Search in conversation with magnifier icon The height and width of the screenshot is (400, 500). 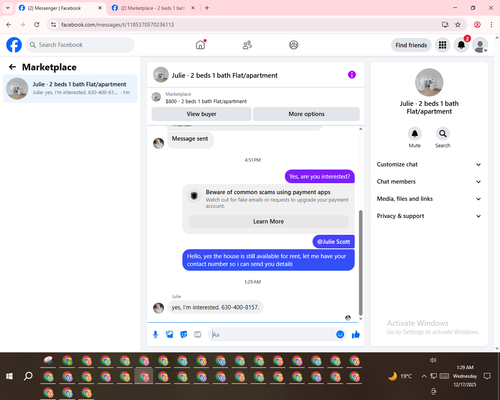pos(443,134)
